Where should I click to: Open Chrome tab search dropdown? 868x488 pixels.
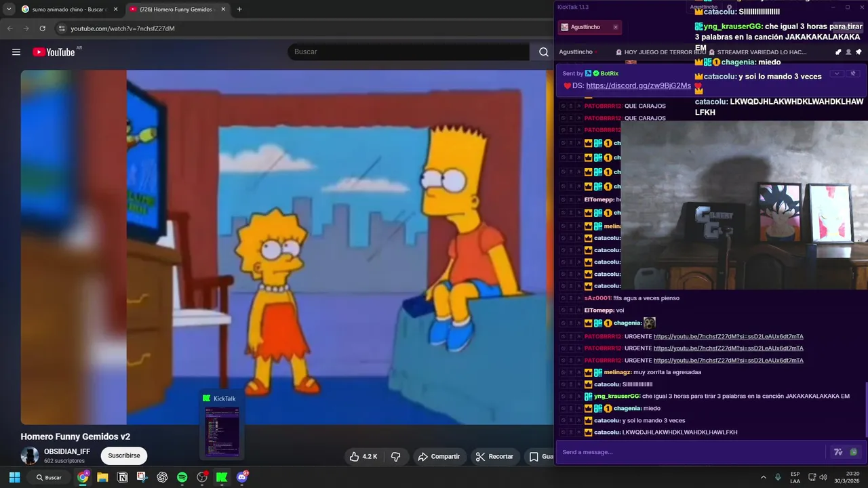(x=9, y=9)
